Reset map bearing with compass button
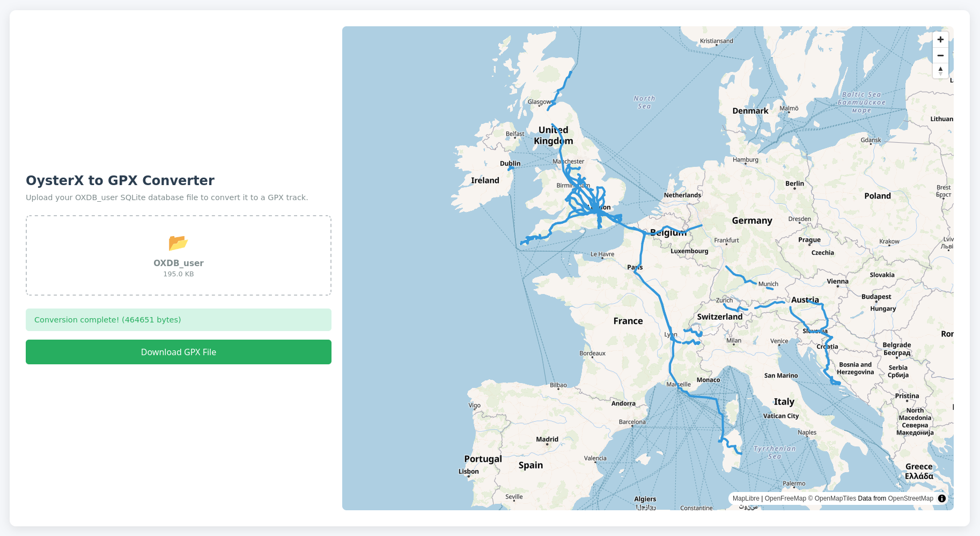This screenshot has width=980, height=536. 940,71
